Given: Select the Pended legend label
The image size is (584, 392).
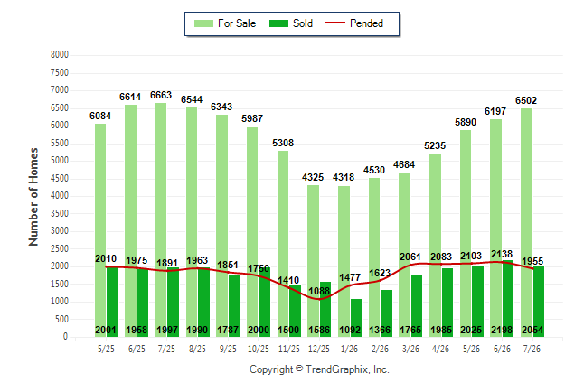Looking at the screenshot, I should [x=366, y=23].
